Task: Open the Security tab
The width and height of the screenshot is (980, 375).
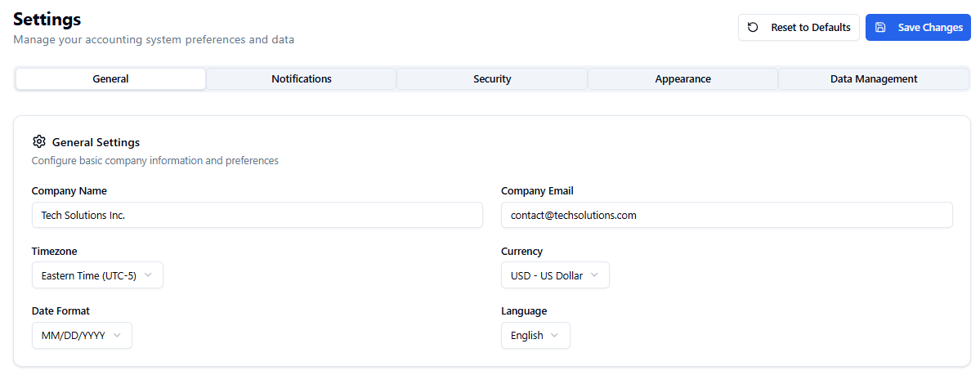Action: click(492, 79)
